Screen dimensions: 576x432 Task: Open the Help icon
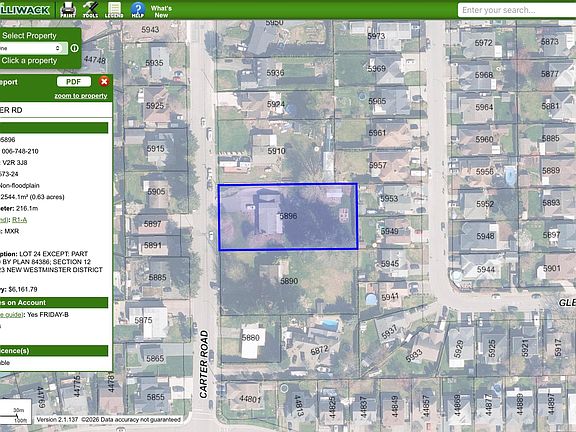[x=138, y=10]
